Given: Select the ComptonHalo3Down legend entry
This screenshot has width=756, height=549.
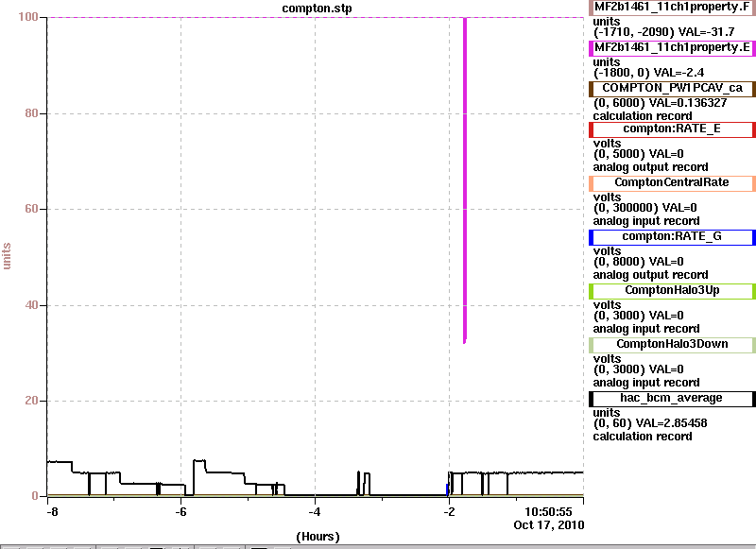Looking at the screenshot, I should [x=672, y=345].
